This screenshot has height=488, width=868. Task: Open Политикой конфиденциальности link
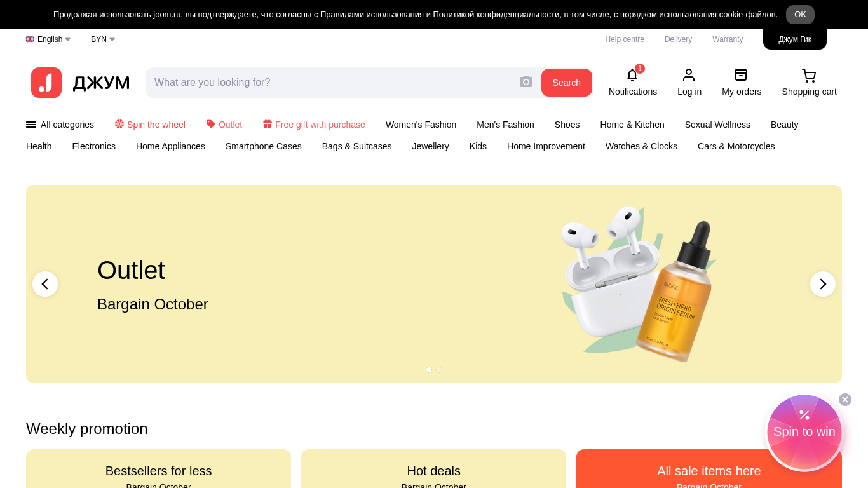tap(496, 15)
